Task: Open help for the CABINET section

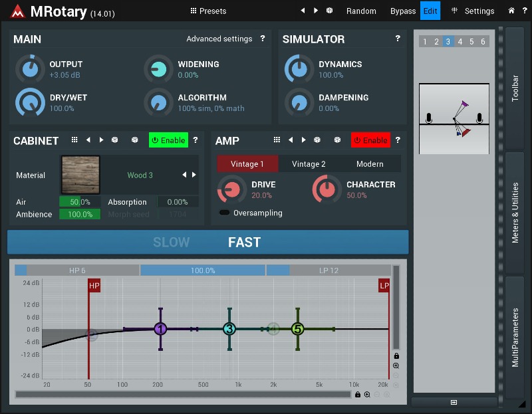Action: click(196, 140)
